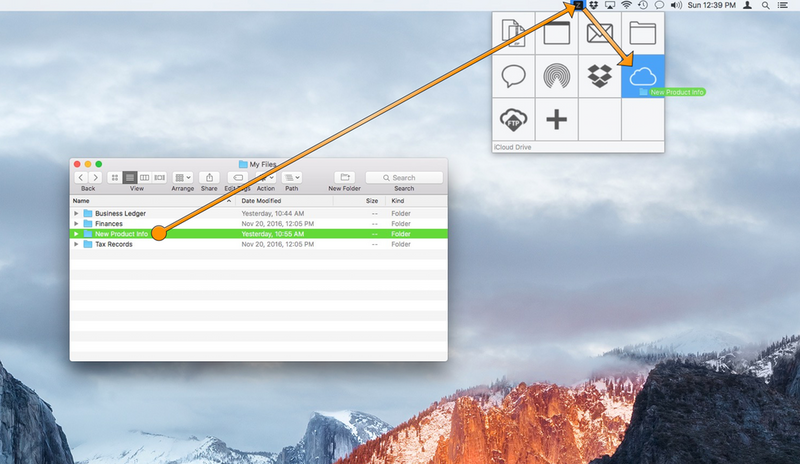The image size is (800, 464).
Task: Switch Finder to column view
Action: click(144, 177)
